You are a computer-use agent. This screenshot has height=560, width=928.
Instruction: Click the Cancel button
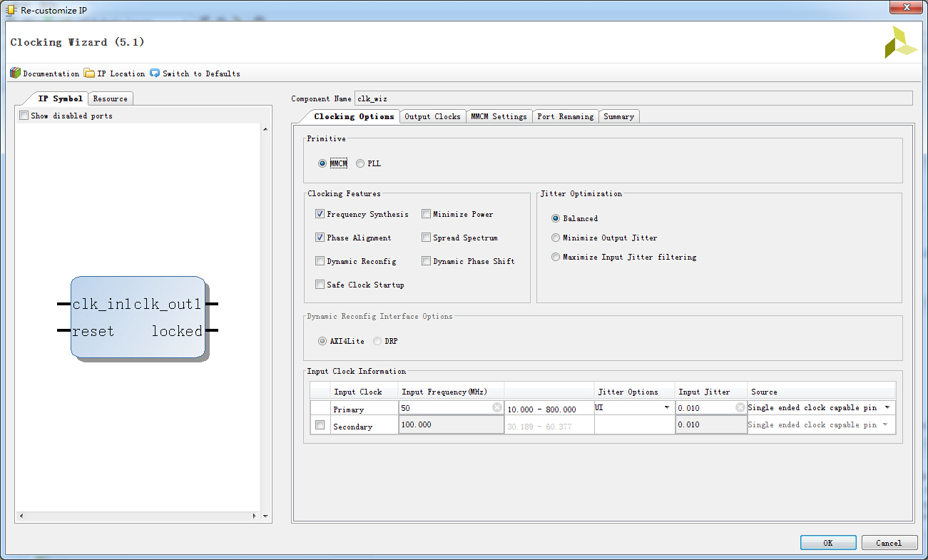pos(889,543)
